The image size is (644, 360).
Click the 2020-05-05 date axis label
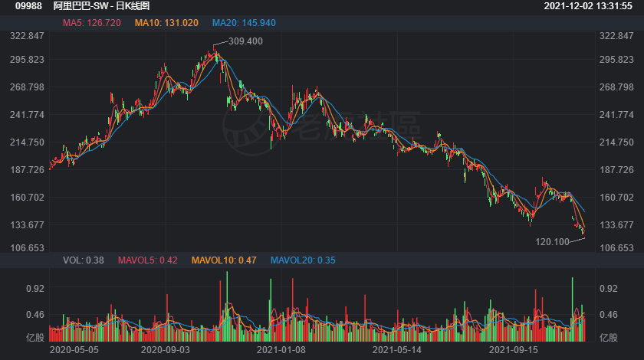[74, 350]
